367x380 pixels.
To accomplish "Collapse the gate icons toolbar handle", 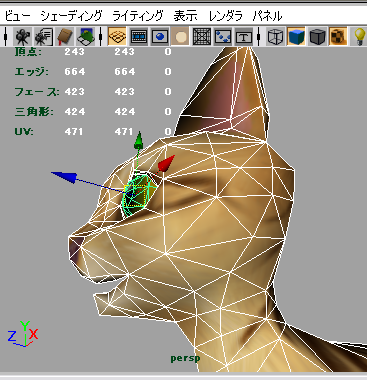I will [x=101, y=36].
